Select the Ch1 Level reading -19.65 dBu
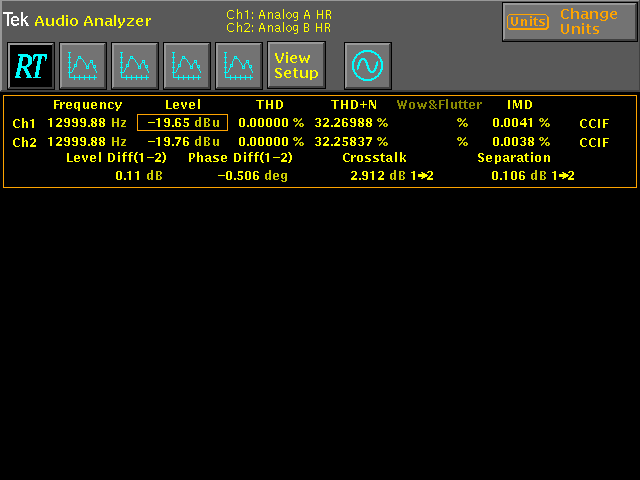Viewport: 640px width, 480px height. click(183, 123)
